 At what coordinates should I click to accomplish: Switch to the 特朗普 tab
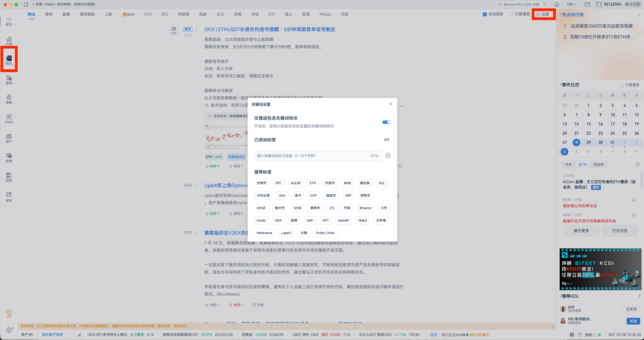click(x=184, y=14)
